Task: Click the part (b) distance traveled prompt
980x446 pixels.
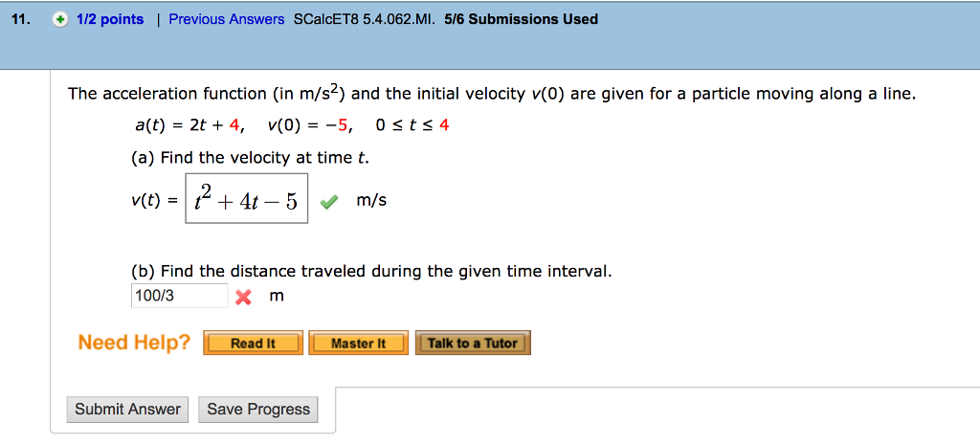Action: [x=371, y=271]
